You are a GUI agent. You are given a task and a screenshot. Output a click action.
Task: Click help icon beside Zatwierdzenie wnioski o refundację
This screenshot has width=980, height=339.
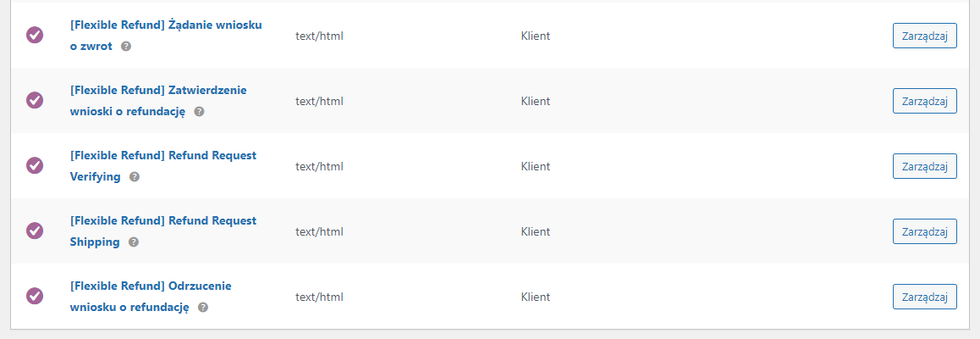point(199,112)
